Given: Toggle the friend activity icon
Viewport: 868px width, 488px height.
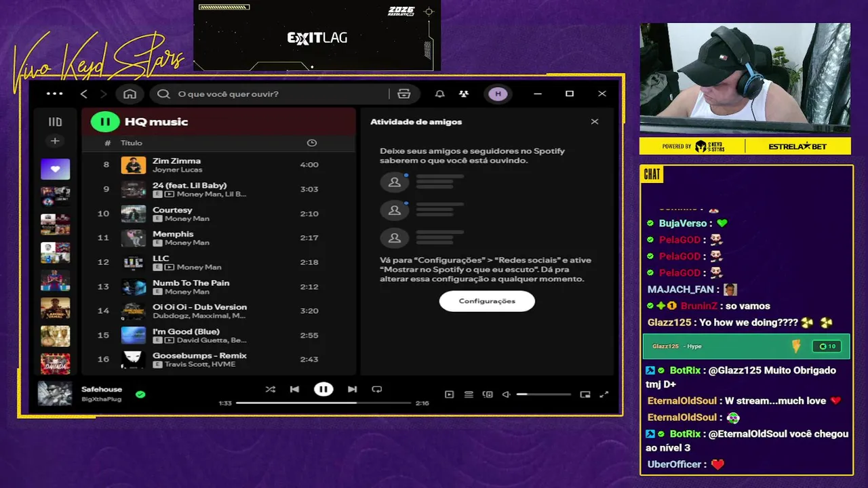Looking at the screenshot, I should pos(463,94).
